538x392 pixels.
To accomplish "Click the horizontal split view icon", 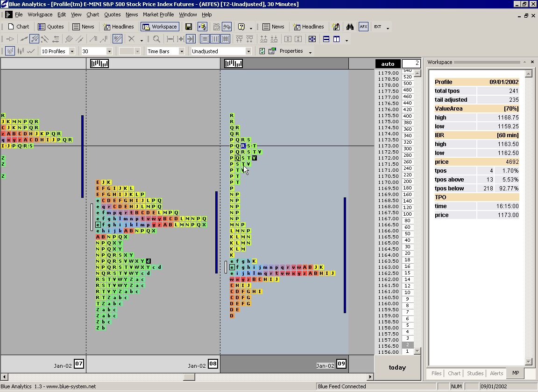I will tap(326, 39).
